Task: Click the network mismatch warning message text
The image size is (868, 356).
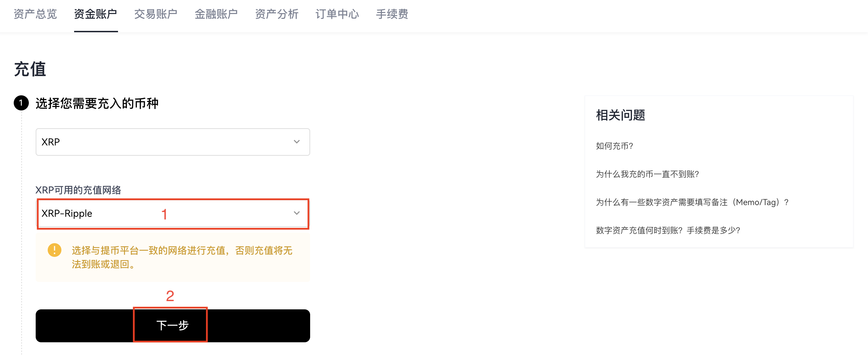Action: (182, 257)
